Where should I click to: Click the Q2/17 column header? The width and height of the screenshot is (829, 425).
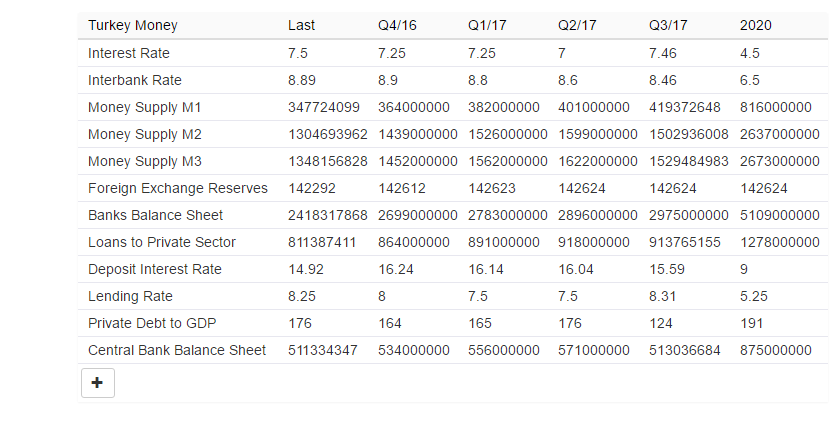[x=577, y=25]
